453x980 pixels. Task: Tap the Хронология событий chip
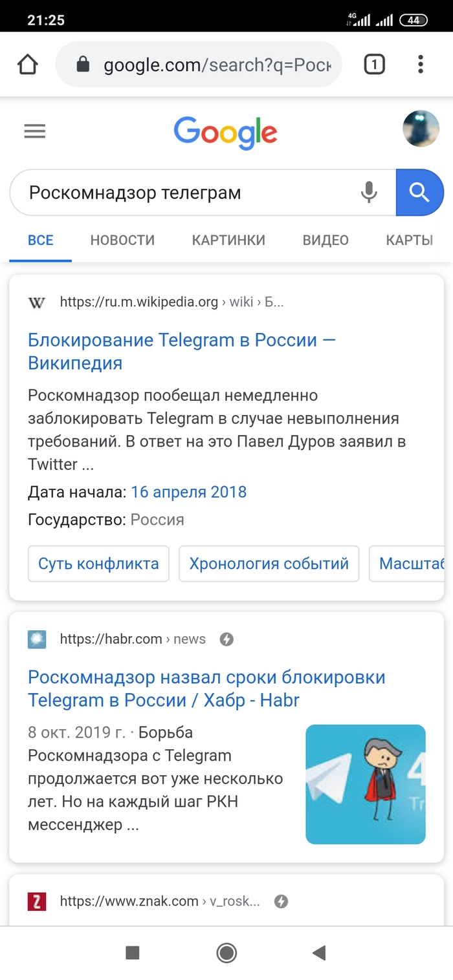[269, 564]
